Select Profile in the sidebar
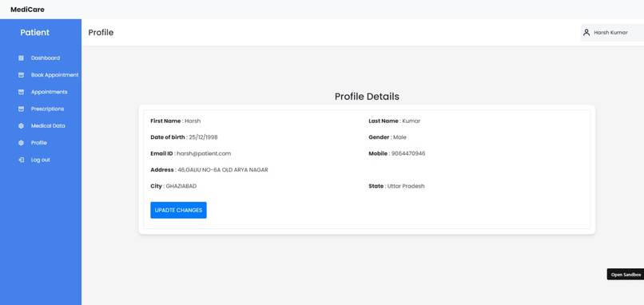This screenshot has width=644, height=305. (38, 143)
